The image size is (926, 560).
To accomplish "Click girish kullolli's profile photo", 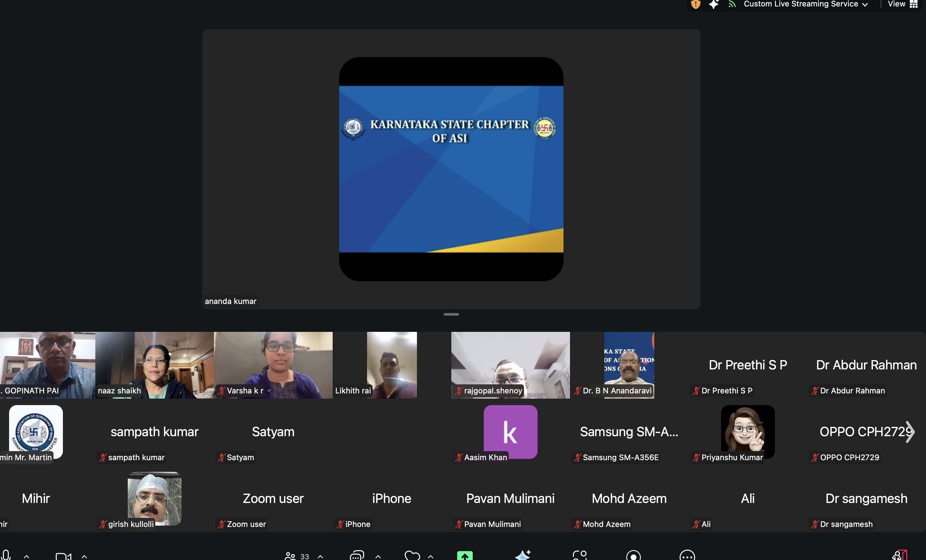I will coord(154,498).
